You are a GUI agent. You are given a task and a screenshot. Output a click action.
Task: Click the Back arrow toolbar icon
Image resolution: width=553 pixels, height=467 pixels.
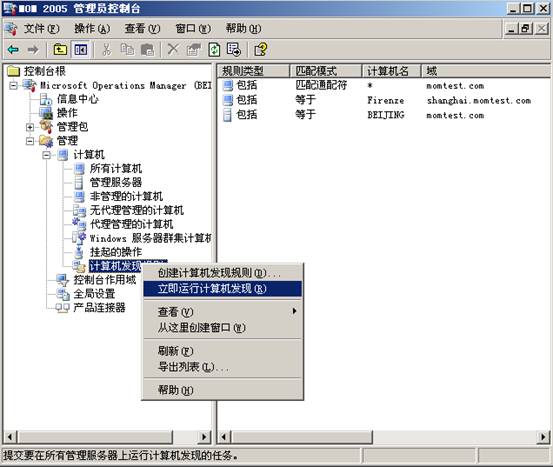[x=13, y=50]
